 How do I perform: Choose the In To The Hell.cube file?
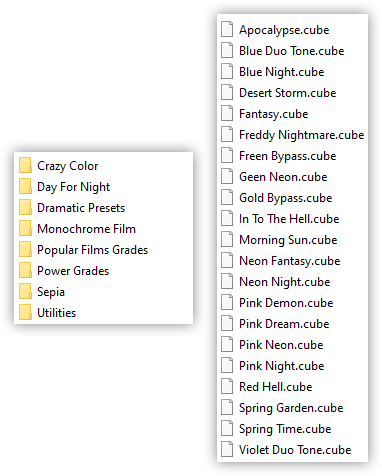[280, 219]
